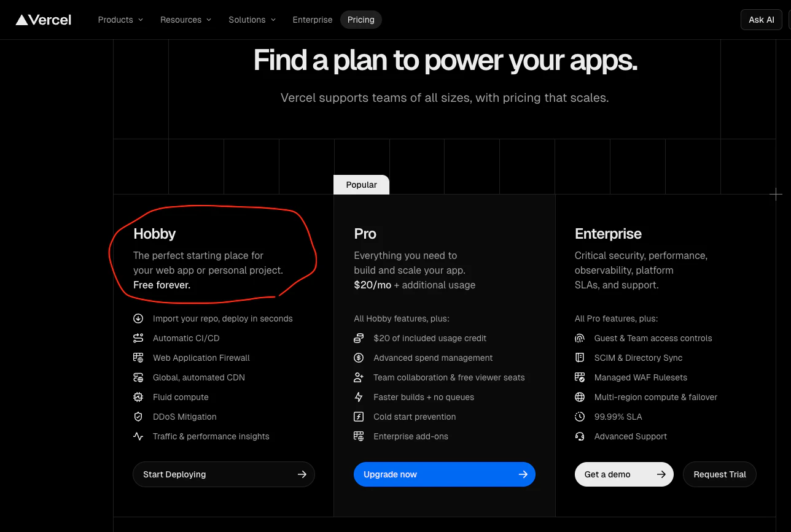This screenshot has height=532, width=791.
Task: Click "Team collaboration & free viewer seats" text
Action: point(449,377)
